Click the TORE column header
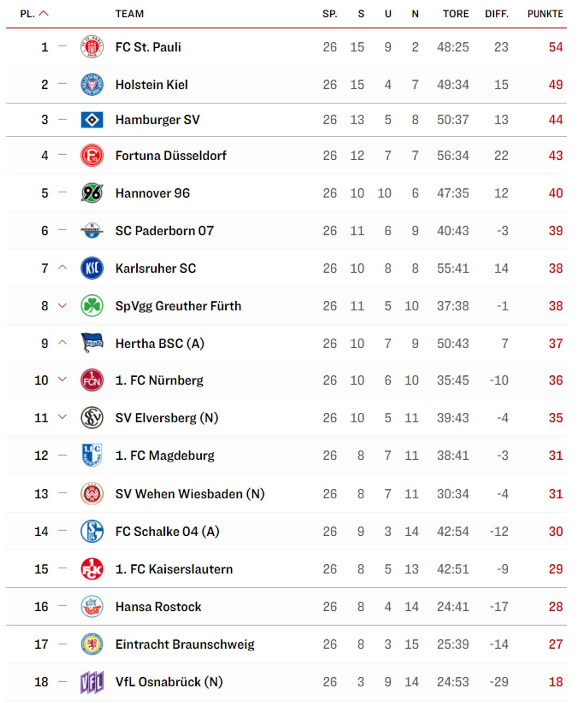 tap(456, 14)
